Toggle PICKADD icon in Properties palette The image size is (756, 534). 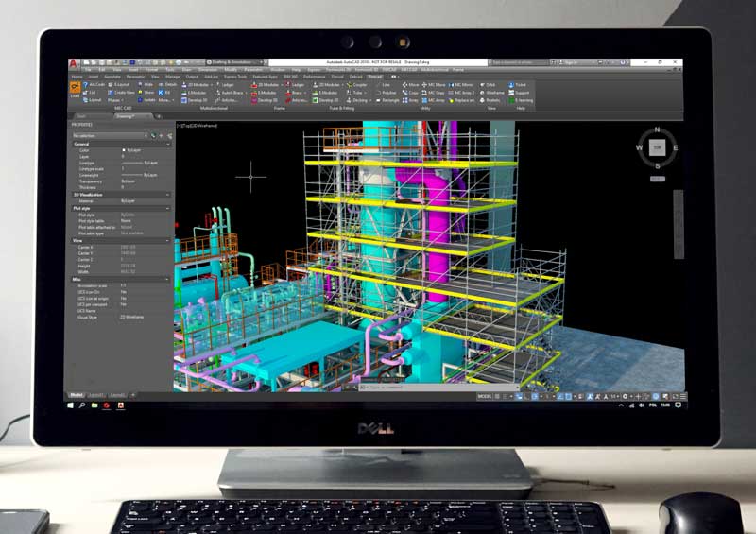[153, 136]
